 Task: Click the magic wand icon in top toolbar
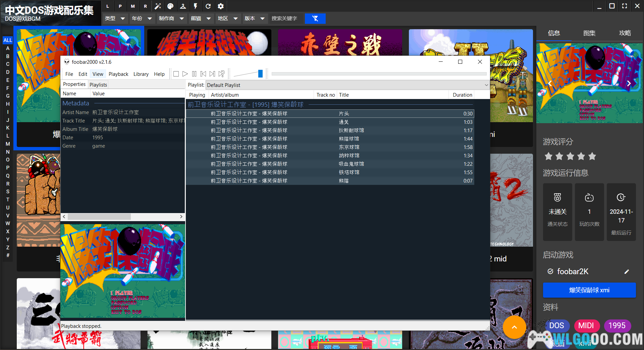tap(158, 6)
